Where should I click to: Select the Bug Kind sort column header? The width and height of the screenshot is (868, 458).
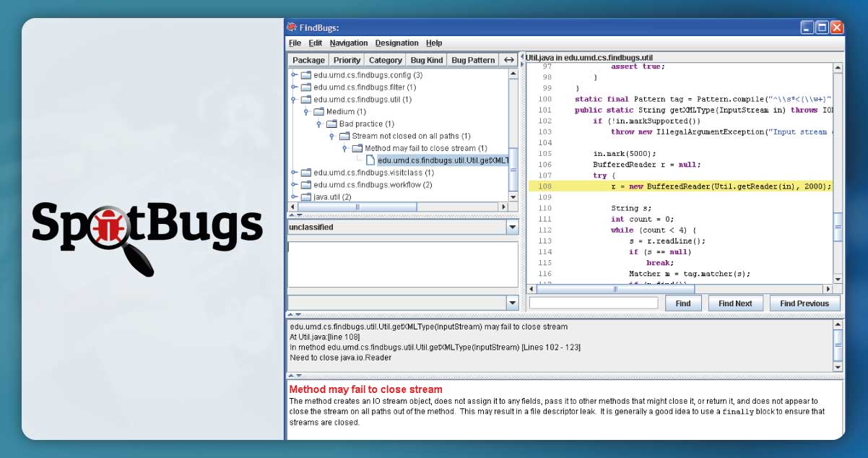[x=426, y=60]
